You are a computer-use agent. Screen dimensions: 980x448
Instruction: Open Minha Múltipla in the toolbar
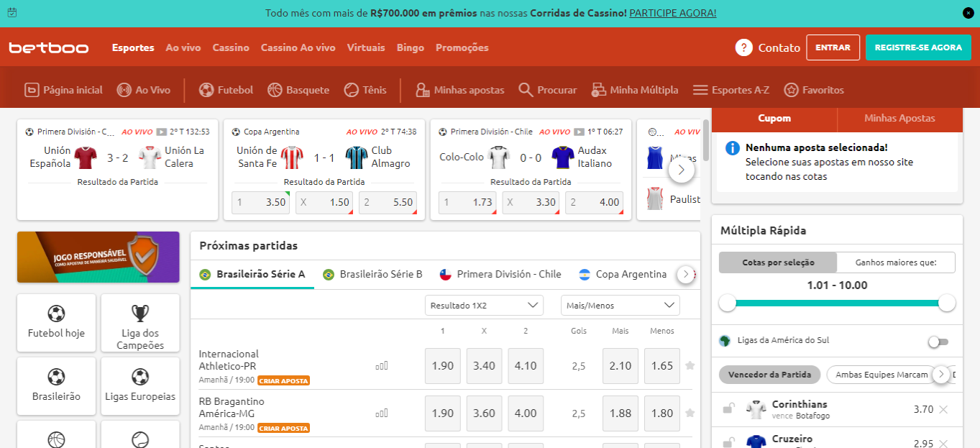point(635,90)
